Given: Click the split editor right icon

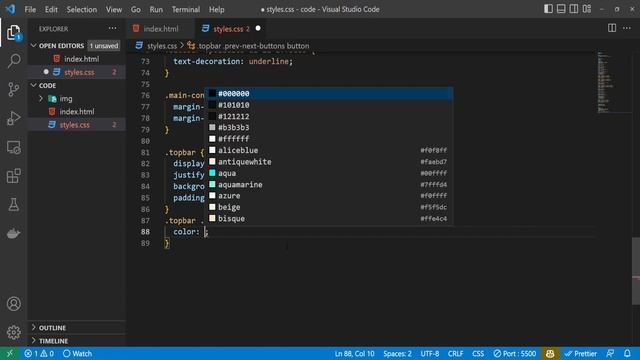Looking at the screenshot, I should pyautogui.click(x=612, y=28).
